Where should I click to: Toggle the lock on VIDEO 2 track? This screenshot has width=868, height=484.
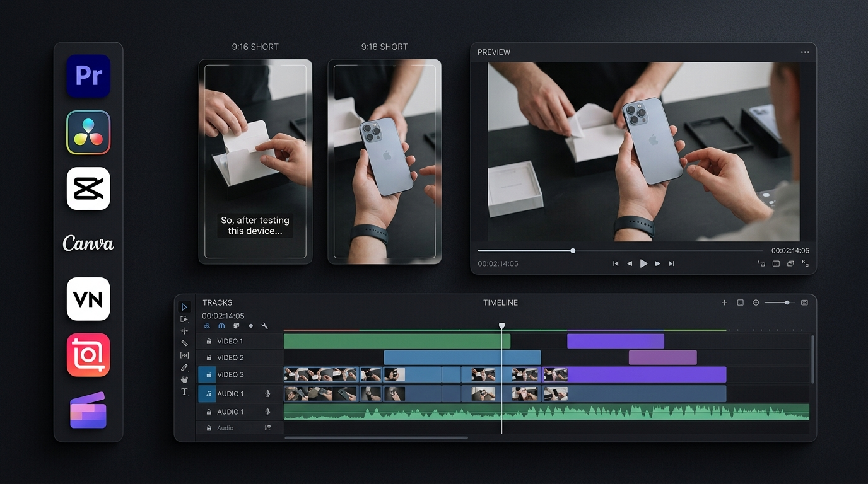point(209,357)
